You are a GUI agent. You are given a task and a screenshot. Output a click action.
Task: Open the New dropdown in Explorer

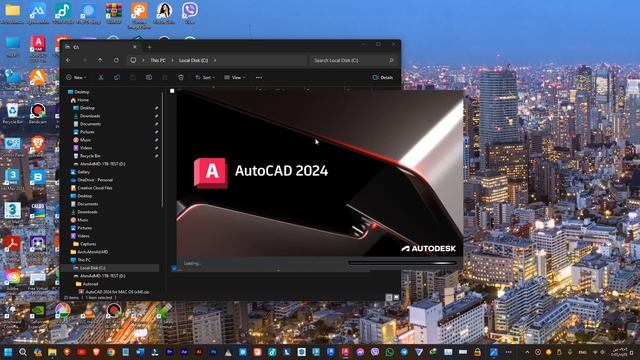point(76,77)
